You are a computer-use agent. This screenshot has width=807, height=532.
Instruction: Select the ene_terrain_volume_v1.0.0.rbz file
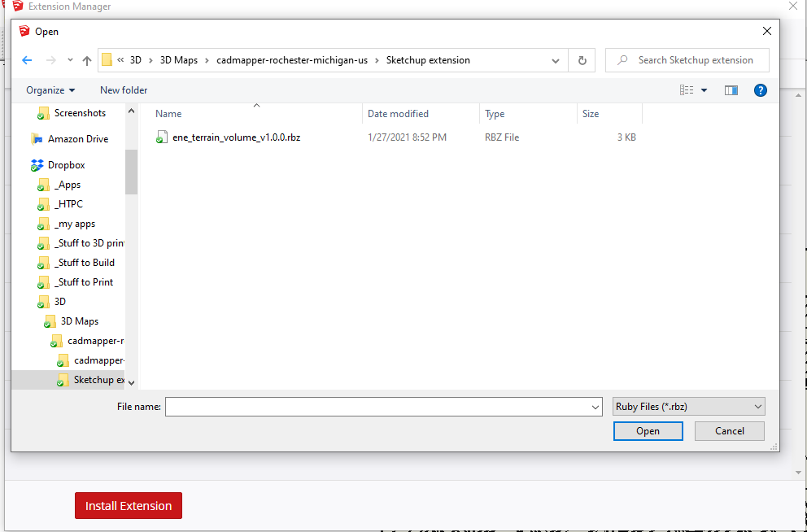click(x=236, y=137)
